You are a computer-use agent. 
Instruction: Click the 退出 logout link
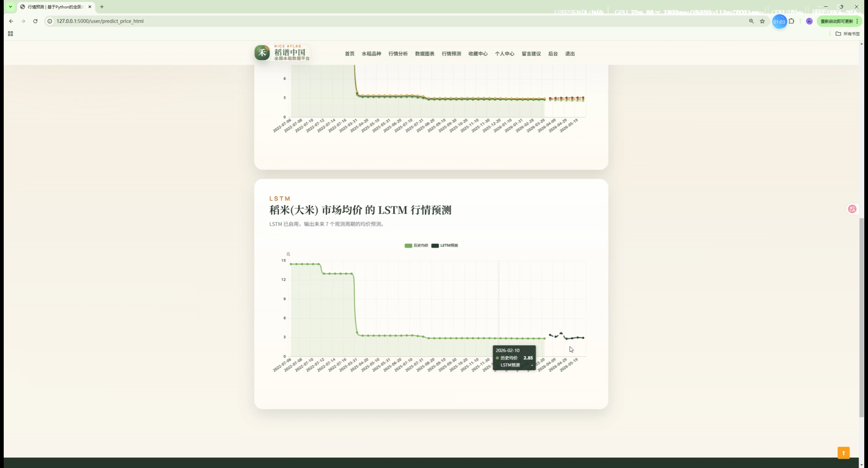point(570,54)
